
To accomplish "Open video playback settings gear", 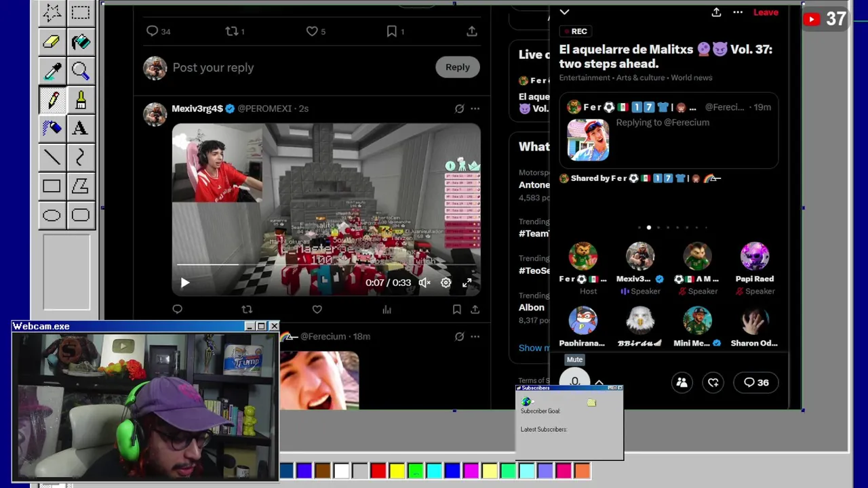I will coord(446,283).
